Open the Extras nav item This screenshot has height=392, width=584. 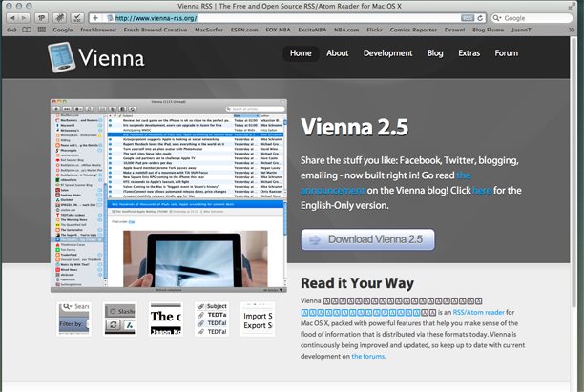[469, 53]
